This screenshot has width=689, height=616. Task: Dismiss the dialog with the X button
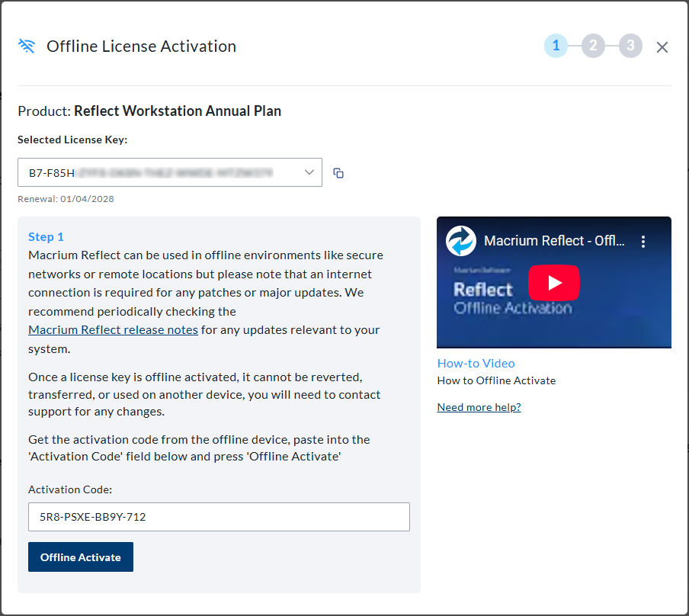(662, 47)
